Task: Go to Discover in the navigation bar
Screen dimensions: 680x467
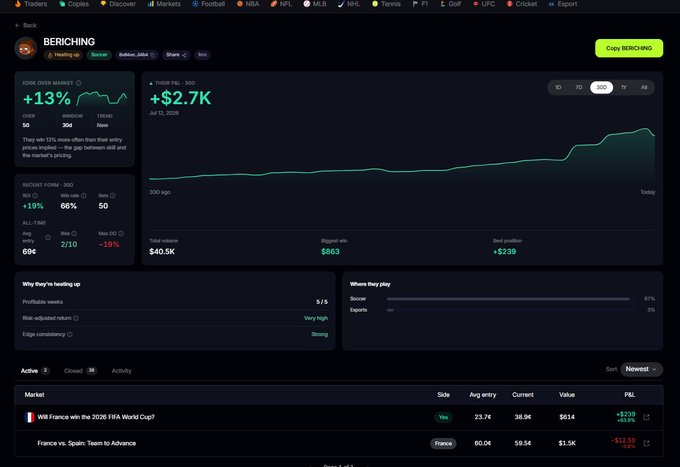Action: (118, 4)
